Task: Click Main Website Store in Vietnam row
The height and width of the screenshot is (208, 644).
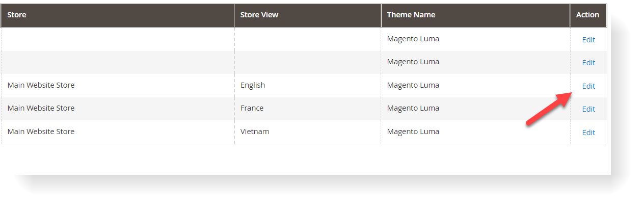Action: pos(41,132)
